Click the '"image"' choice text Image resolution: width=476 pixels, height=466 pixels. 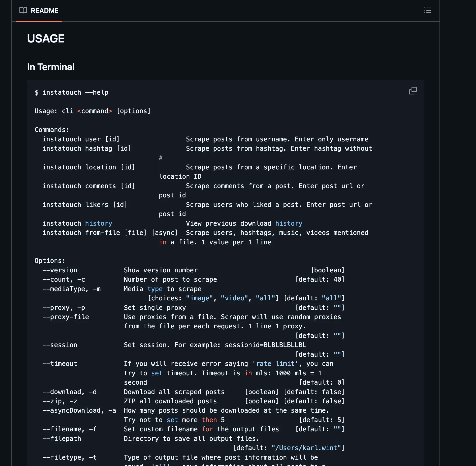200,298
